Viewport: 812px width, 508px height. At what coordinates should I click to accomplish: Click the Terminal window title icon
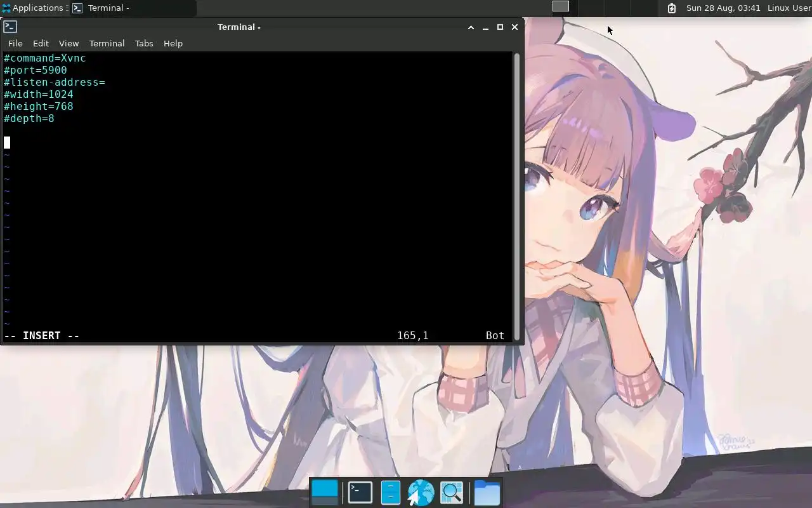coord(10,27)
